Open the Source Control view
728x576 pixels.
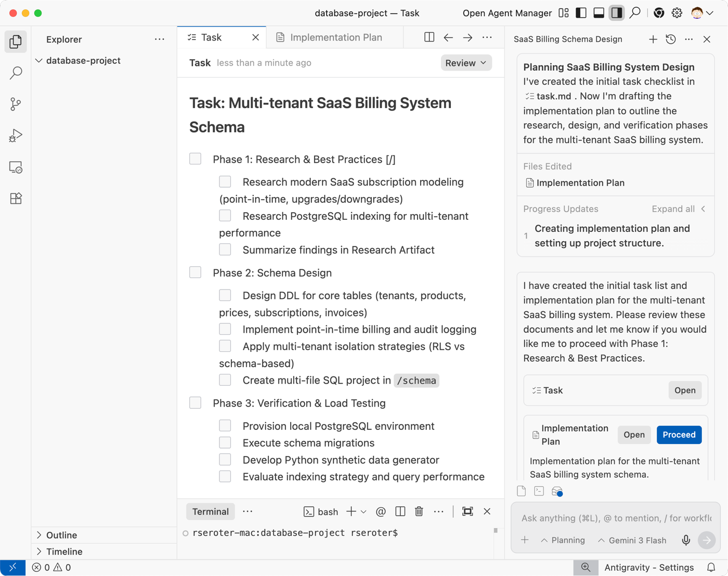pos(16,104)
